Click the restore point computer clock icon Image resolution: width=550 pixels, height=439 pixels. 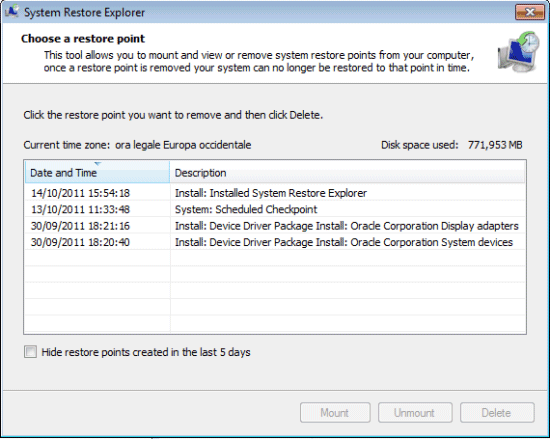(518, 52)
